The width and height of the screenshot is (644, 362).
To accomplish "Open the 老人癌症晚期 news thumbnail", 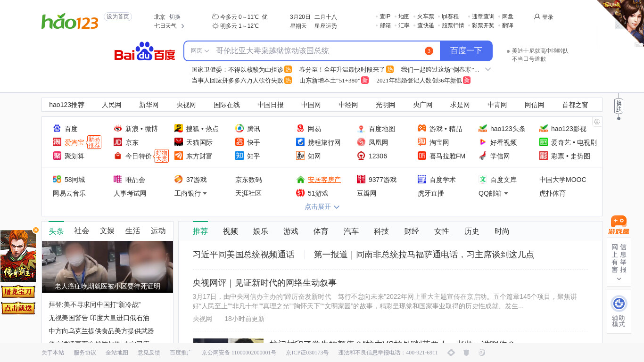I will tap(107, 267).
